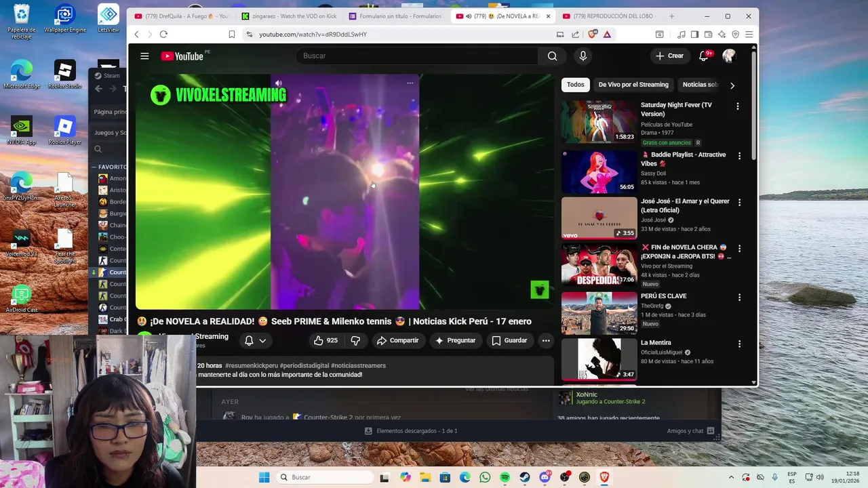Select the Todos filter chip

(576, 85)
